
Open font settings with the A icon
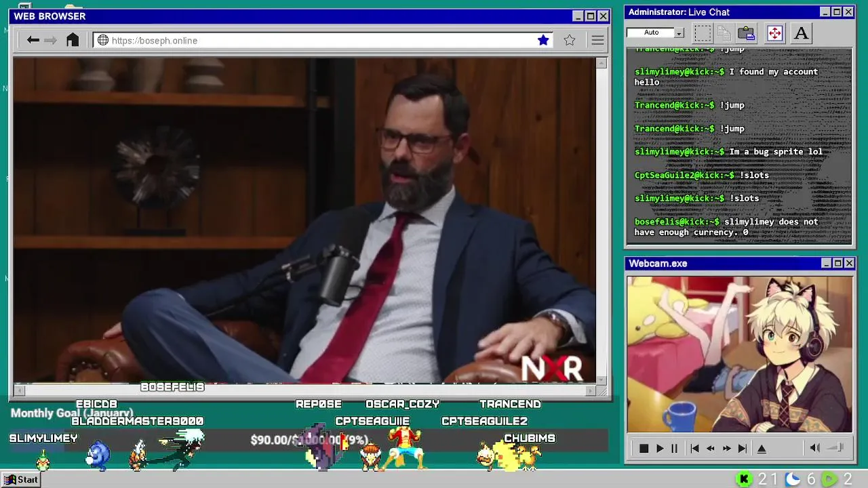click(x=801, y=33)
